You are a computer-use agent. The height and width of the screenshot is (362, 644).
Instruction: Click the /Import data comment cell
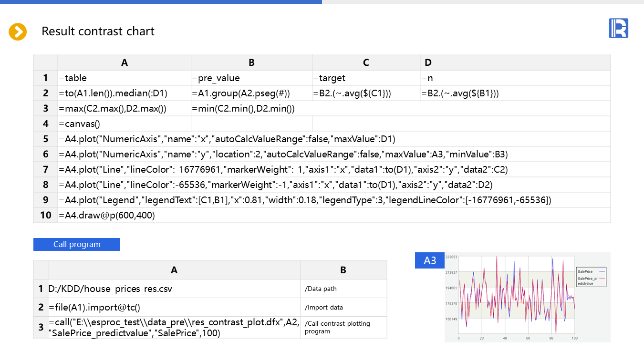(343, 307)
